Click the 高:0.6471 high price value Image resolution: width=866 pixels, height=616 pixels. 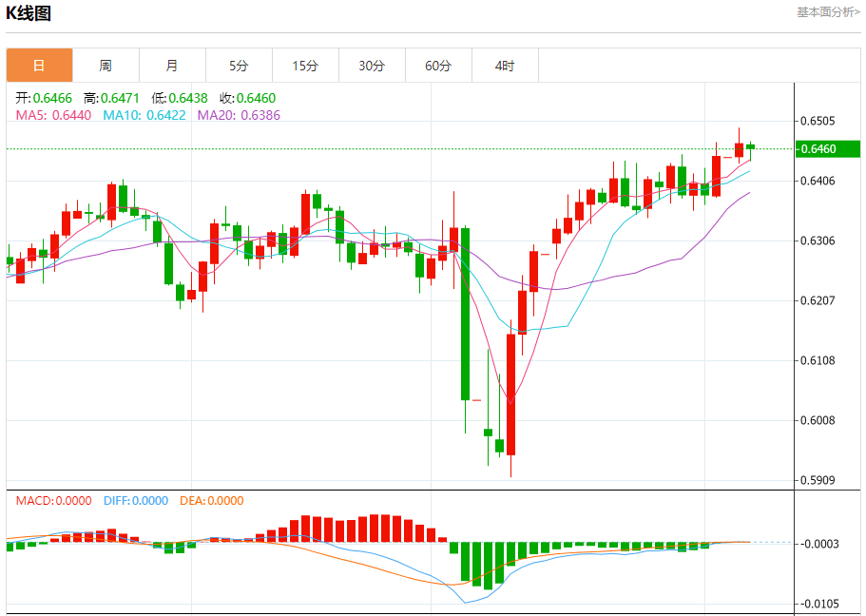point(111,98)
